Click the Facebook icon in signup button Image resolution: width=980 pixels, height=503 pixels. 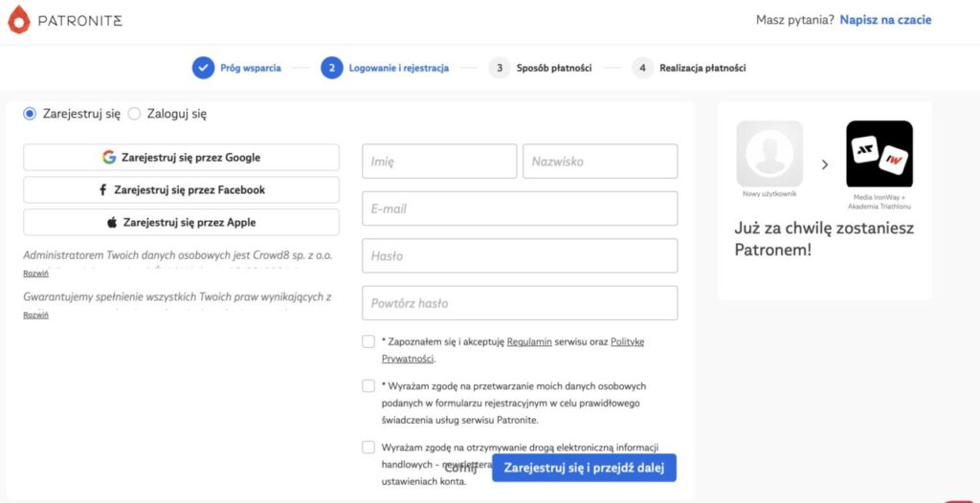click(x=103, y=190)
